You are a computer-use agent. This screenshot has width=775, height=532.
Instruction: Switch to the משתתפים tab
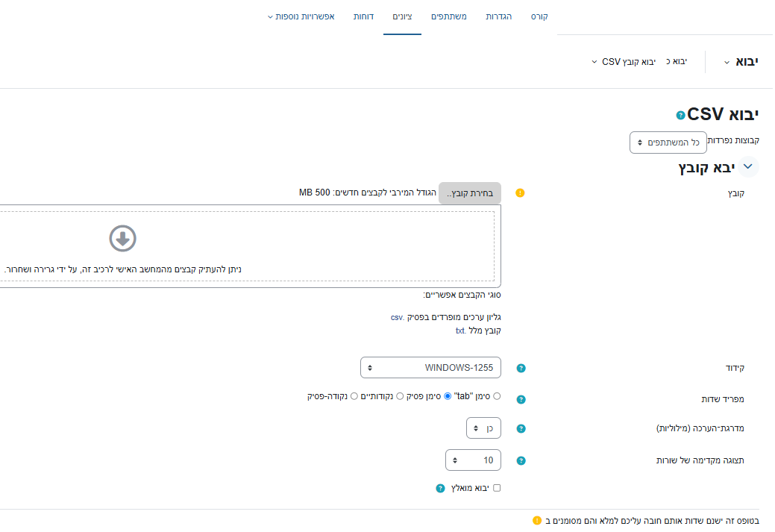(449, 16)
